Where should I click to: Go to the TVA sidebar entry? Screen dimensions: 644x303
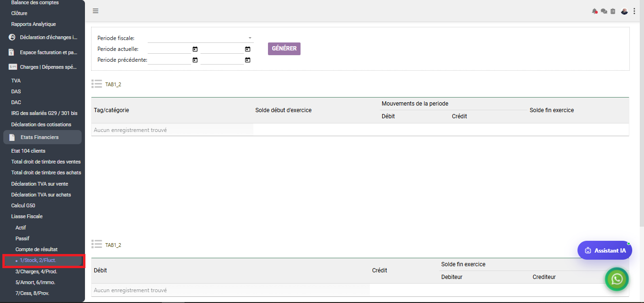(x=16, y=81)
